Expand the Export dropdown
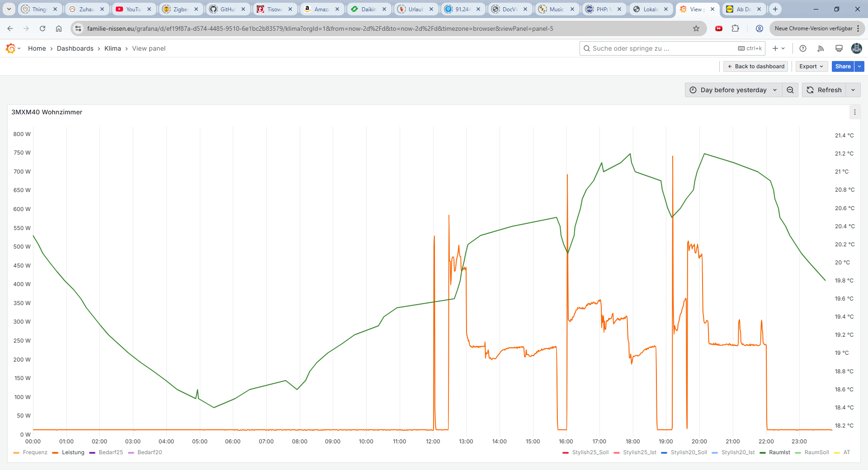The height and width of the screenshot is (470, 868). [x=811, y=66]
